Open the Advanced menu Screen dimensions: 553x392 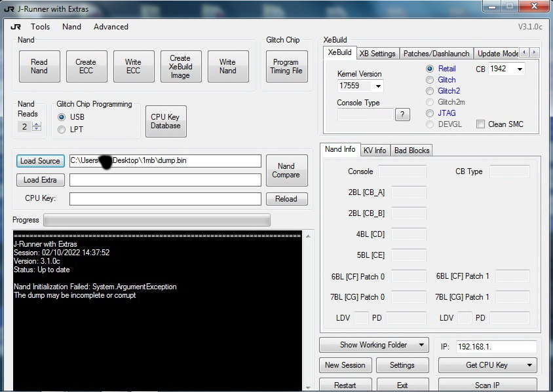pyautogui.click(x=111, y=27)
